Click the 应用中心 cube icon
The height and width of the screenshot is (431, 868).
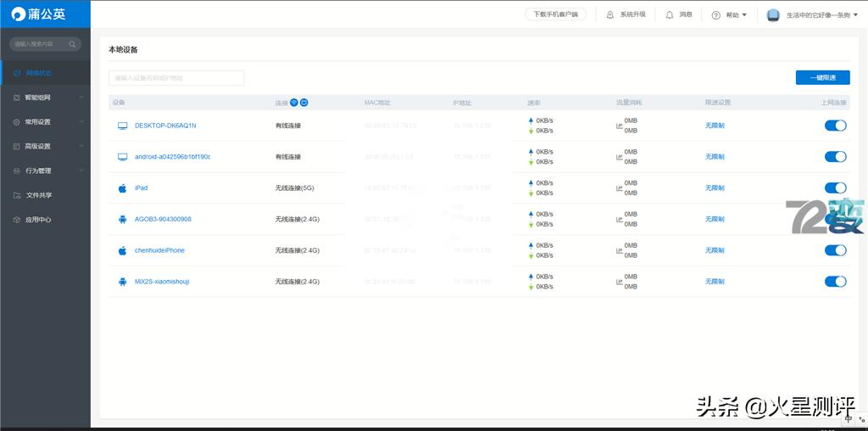pyautogui.click(x=17, y=220)
